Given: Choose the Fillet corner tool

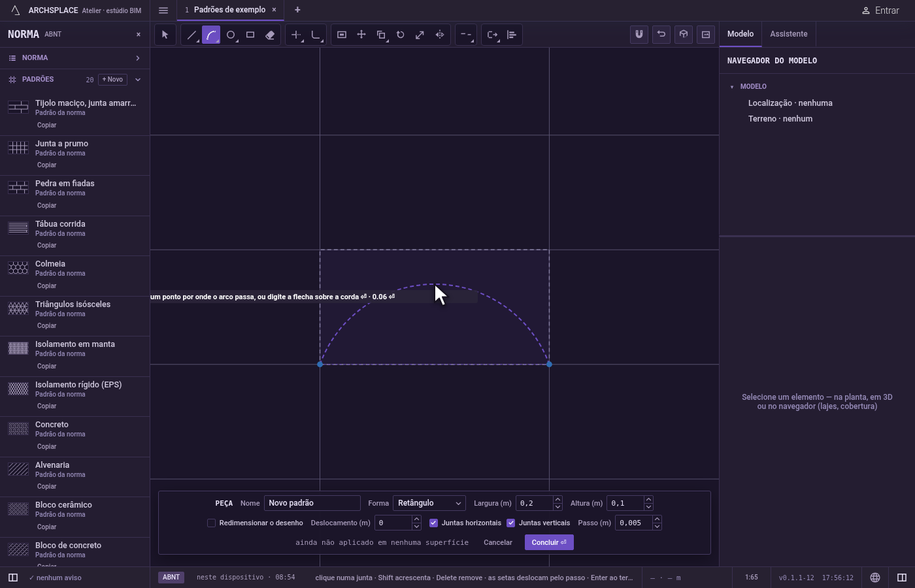Looking at the screenshot, I should (x=316, y=35).
